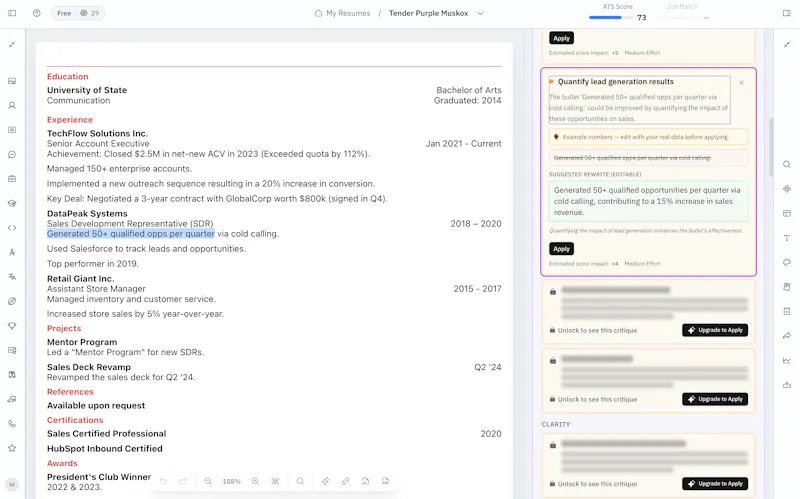Open the statistics chart icon
Viewport: 800px width, 499px height.
[x=787, y=360]
